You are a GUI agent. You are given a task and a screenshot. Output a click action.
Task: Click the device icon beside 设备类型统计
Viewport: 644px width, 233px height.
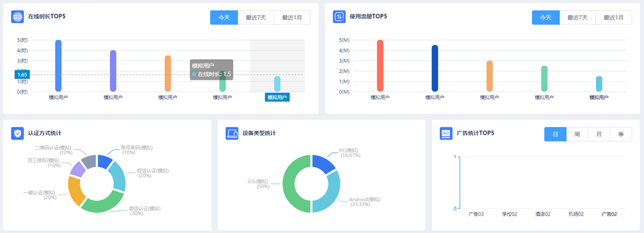point(232,133)
